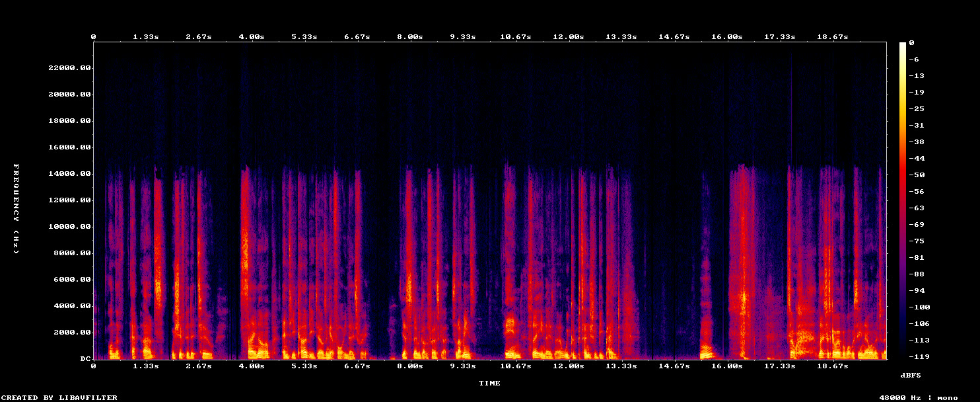Click the 48000 Hz | mono info text
The width and height of the screenshot is (980, 402).
tap(919, 398)
